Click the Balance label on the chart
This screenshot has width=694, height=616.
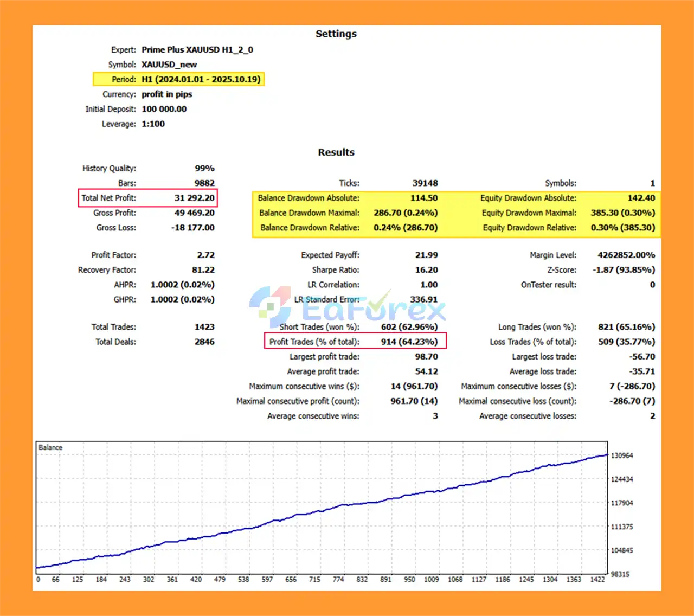pyautogui.click(x=50, y=447)
